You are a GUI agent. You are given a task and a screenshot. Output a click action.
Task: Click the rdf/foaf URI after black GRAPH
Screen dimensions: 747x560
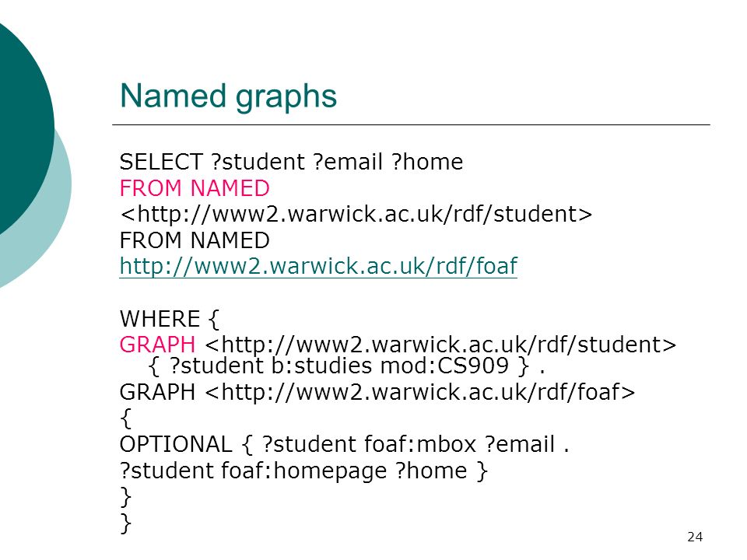click(x=420, y=392)
